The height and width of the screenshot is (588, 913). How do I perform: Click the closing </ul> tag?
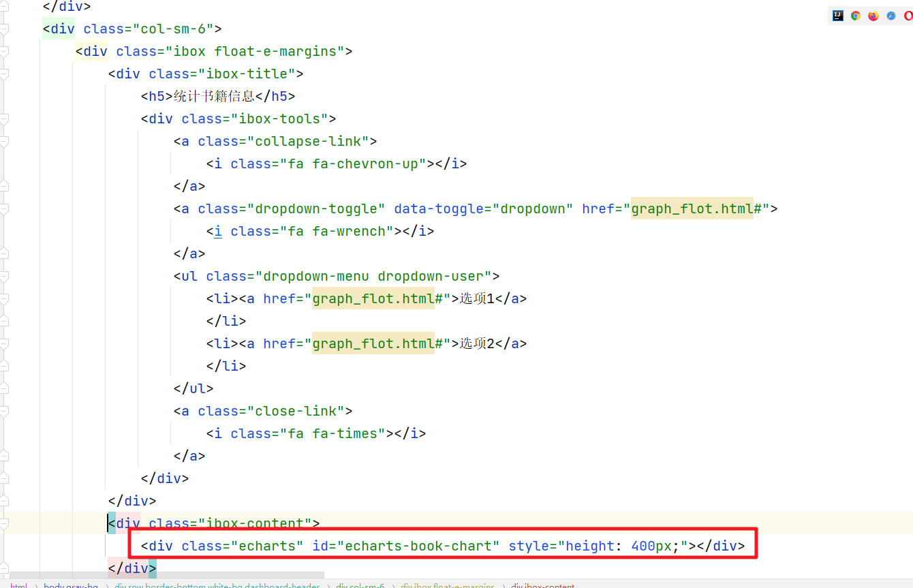click(x=194, y=388)
